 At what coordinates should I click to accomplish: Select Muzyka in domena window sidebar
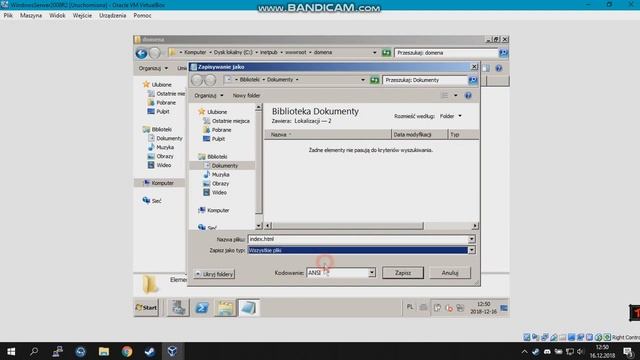pos(161,147)
